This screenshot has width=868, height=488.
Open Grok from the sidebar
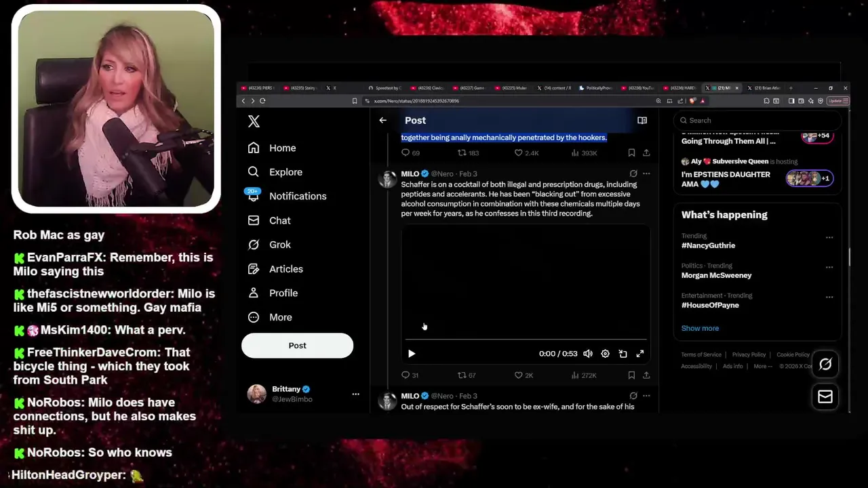point(269,245)
